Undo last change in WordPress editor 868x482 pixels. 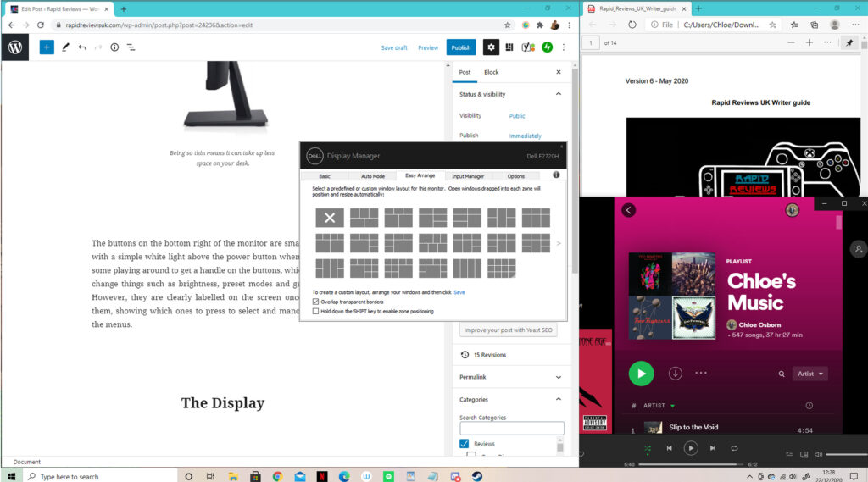pyautogui.click(x=82, y=47)
